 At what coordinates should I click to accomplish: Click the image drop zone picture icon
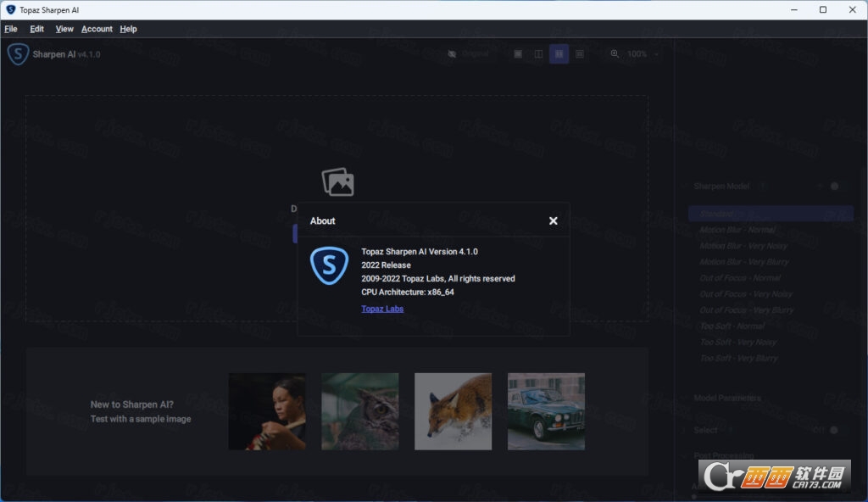[337, 181]
